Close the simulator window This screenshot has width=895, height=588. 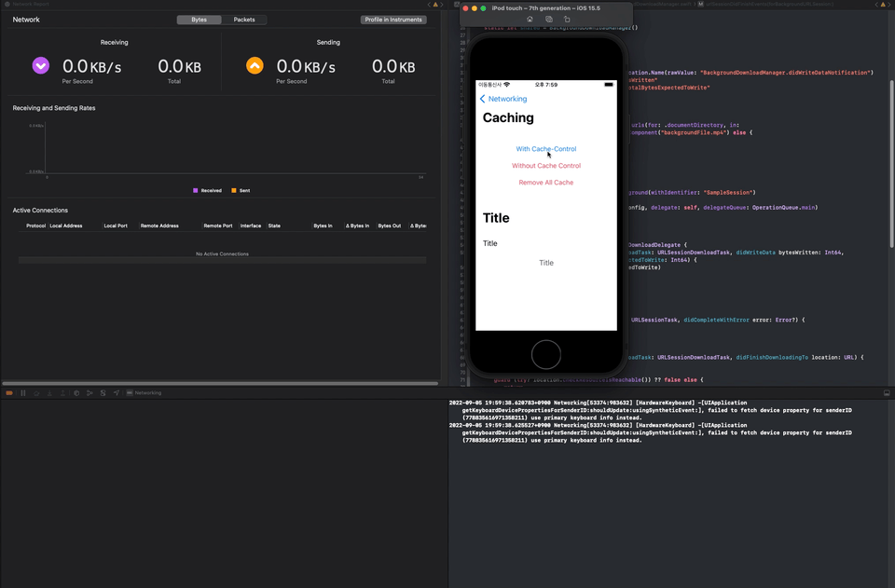click(x=465, y=8)
